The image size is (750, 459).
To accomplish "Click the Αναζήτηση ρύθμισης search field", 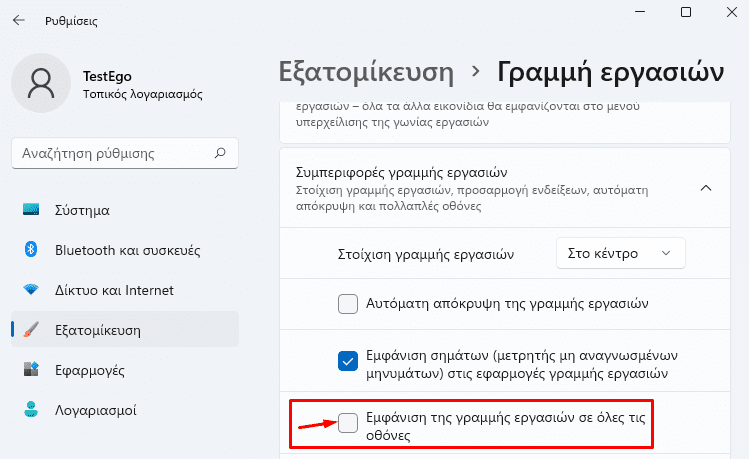I will (x=125, y=153).
